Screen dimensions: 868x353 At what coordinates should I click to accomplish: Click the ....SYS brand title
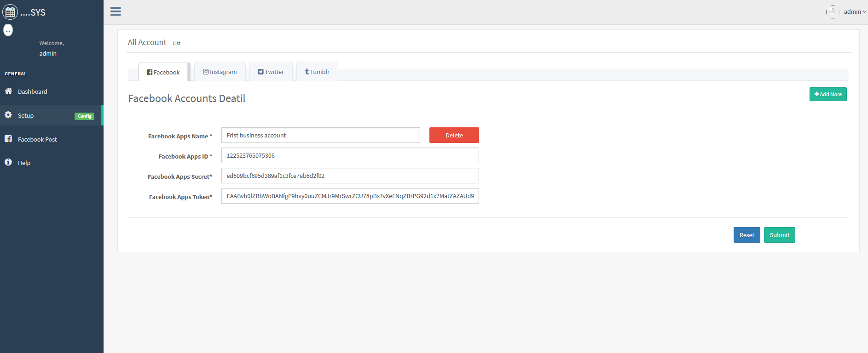tap(33, 12)
